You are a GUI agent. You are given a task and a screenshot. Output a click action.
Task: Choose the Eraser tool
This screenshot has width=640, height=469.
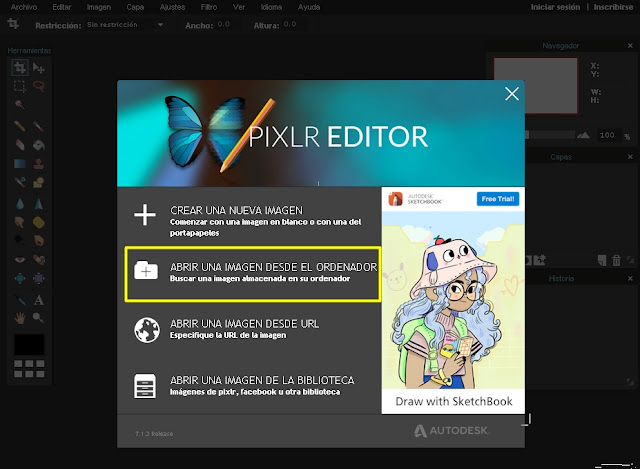pos(20,145)
